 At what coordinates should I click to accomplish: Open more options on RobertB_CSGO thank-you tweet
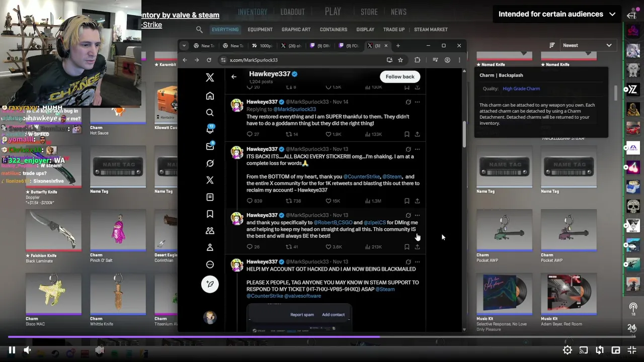pos(417,215)
